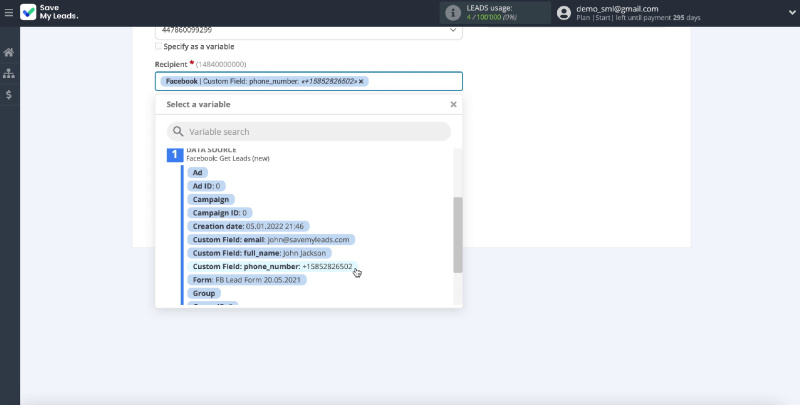Select the Form: FB Lead Form variable

point(247,280)
